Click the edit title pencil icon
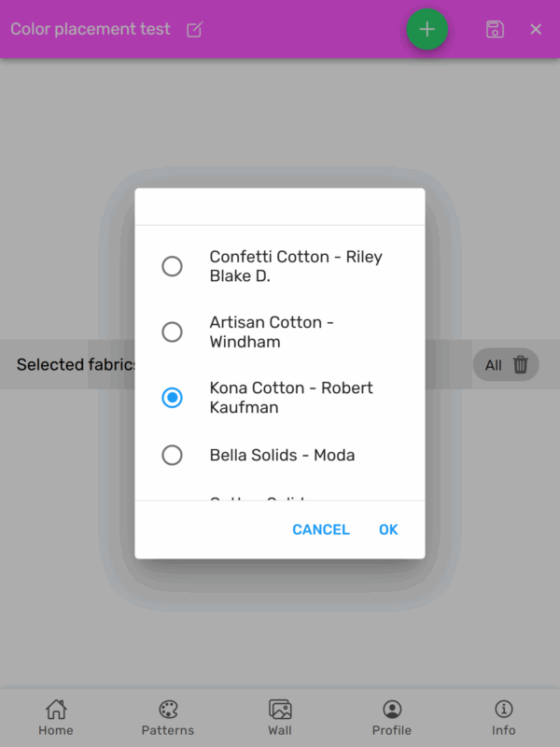The image size is (560, 747). [x=194, y=29]
